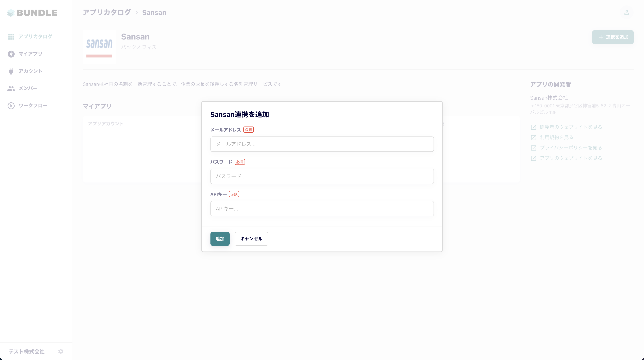Select メンバー in the sidebar menu
This screenshot has width=644, height=360.
coord(28,89)
